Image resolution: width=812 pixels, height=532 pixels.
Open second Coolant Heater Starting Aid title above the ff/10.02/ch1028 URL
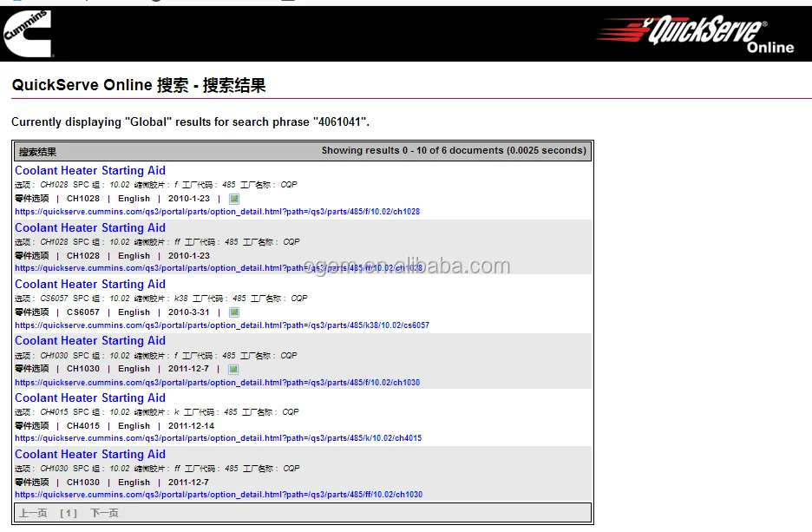90,227
